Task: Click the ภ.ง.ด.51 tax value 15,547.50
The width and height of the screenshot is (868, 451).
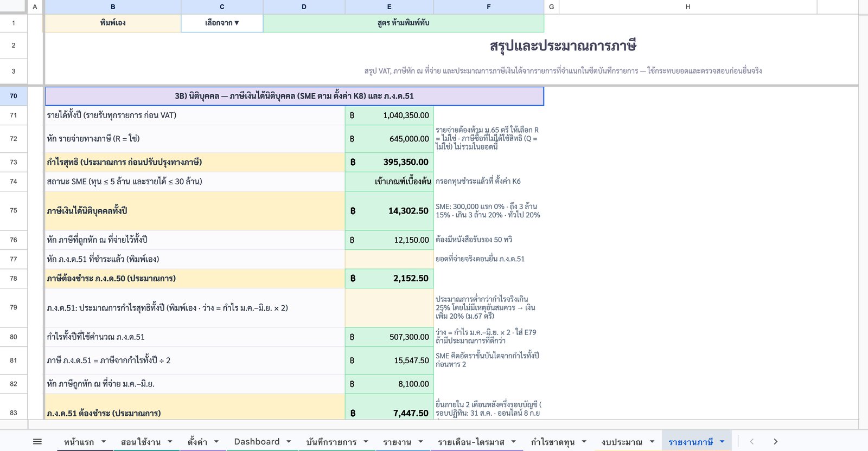Action: coord(390,360)
